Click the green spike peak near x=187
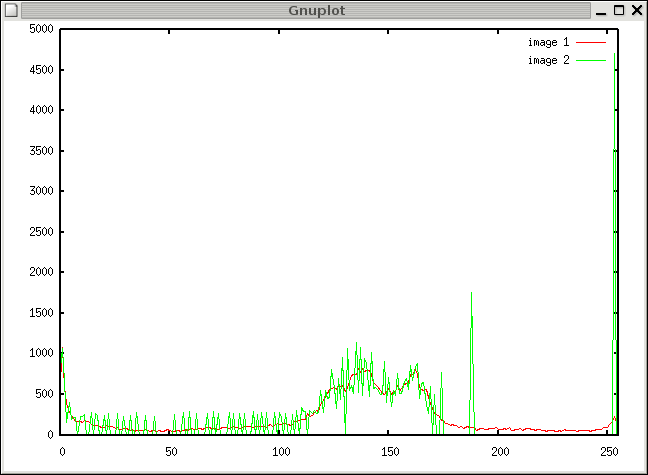 tap(471, 294)
